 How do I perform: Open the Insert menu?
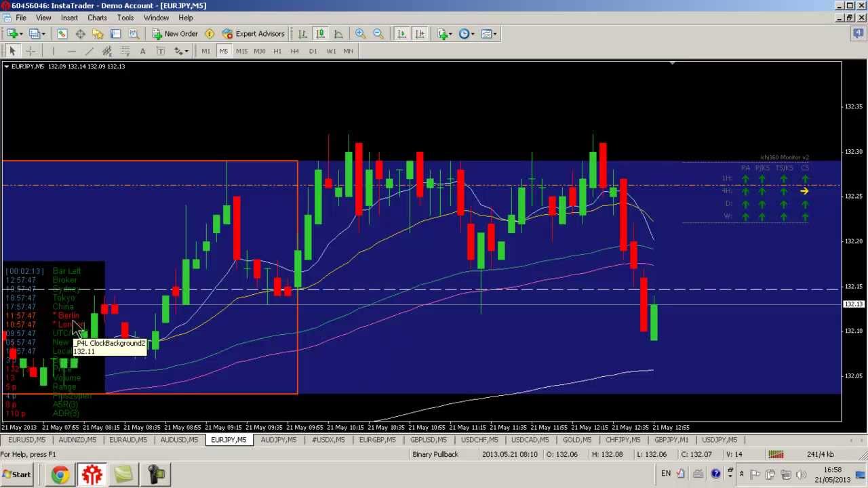point(69,18)
